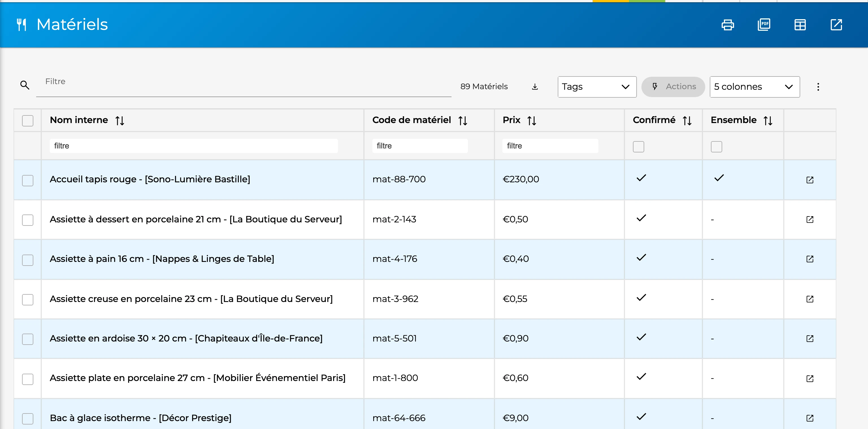Open the Assiette creuse row link icon
Image resolution: width=868 pixels, height=429 pixels.
(x=810, y=299)
